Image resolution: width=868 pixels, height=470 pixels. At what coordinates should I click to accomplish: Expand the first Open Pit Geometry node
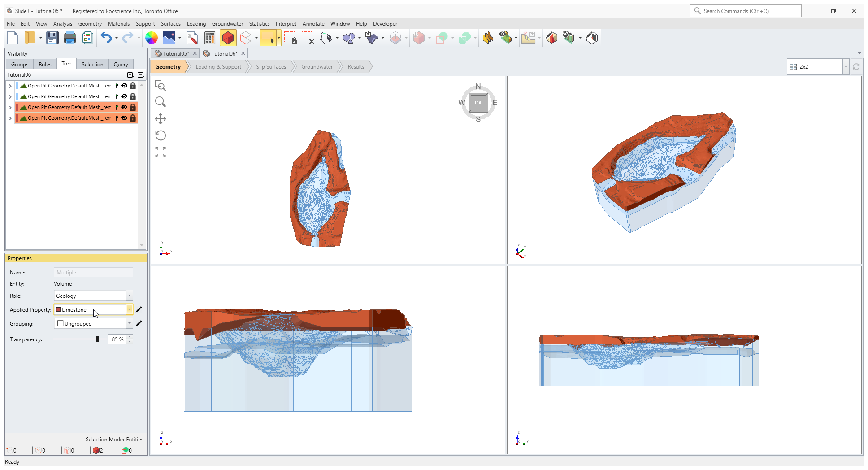click(10, 86)
